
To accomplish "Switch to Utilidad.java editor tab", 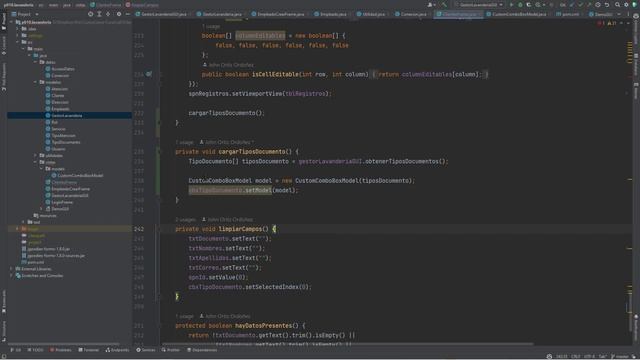I will [x=371, y=14].
